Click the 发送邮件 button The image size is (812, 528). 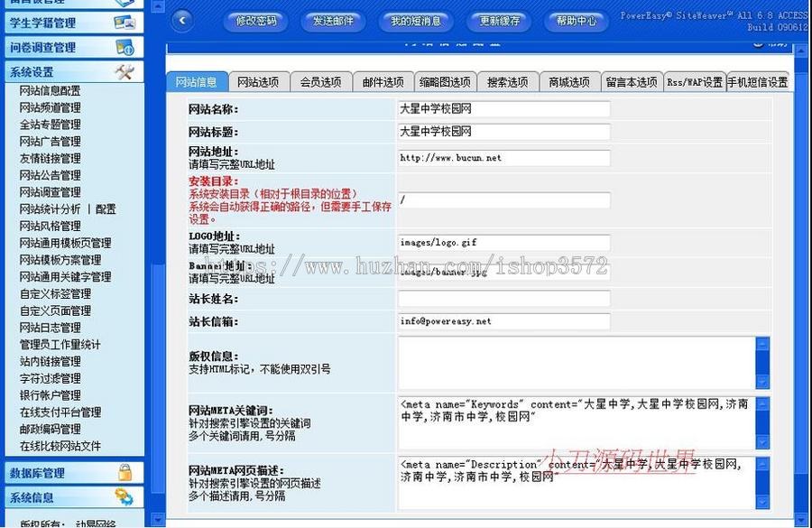coord(334,22)
